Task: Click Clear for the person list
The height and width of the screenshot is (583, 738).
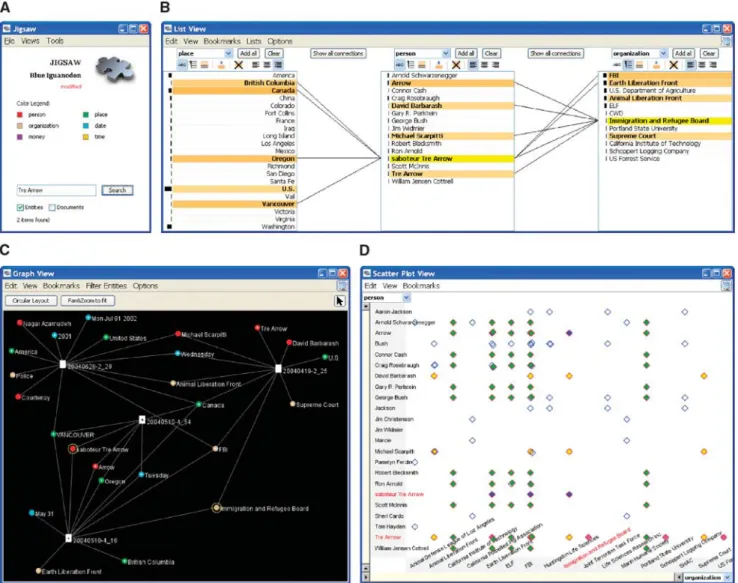Action: [491, 53]
